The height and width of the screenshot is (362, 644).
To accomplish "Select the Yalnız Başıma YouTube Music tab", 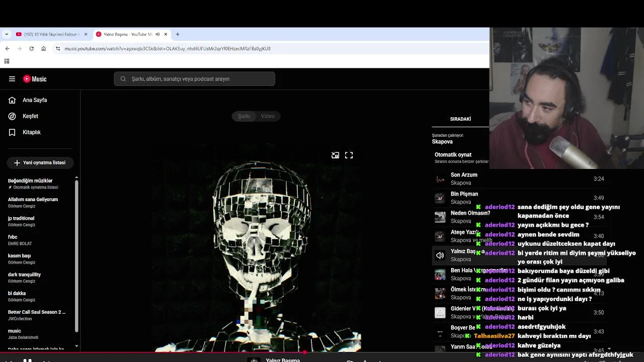I will click(127, 34).
